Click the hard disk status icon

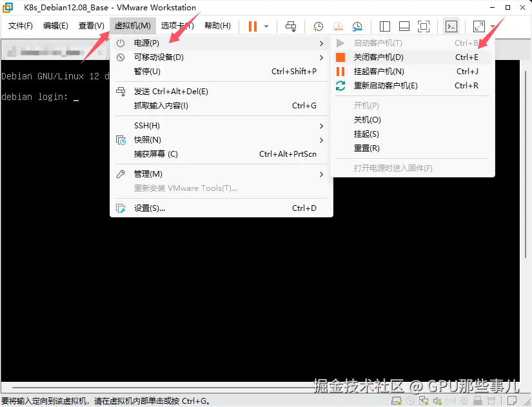395,400
